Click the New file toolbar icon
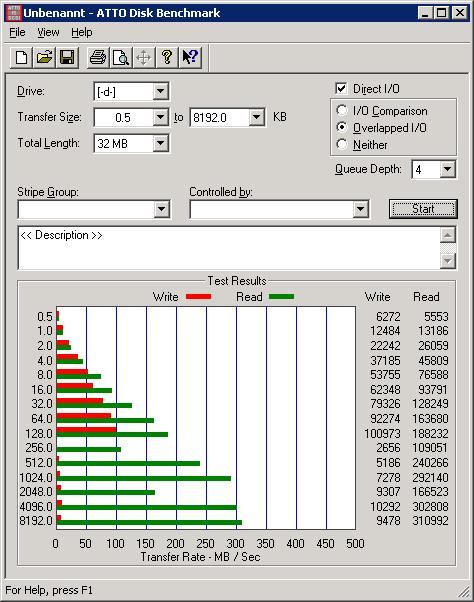 pyautogui.click(x=21, y=58)
